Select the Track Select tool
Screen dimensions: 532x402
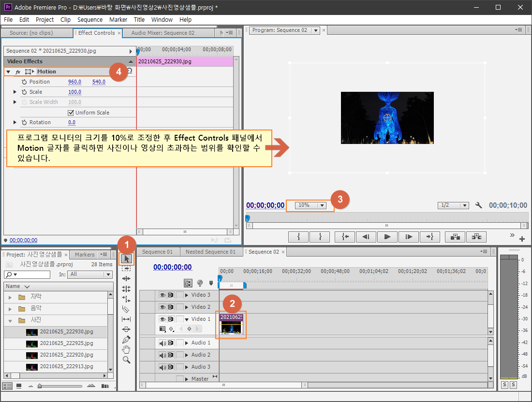pos(126,269)
